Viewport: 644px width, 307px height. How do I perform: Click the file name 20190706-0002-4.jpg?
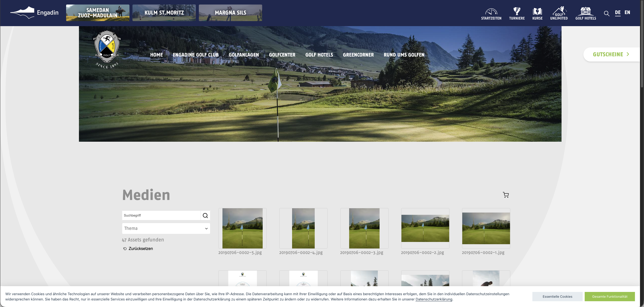(301, 253)
